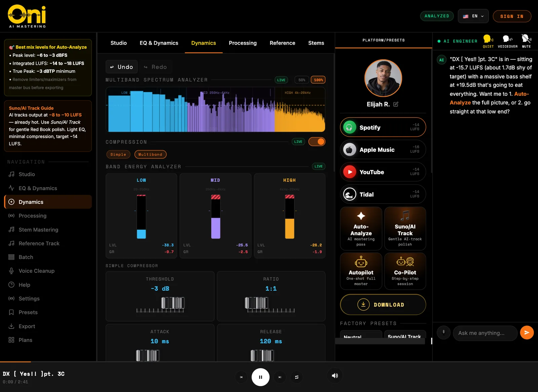Screen dimensions: 538x392
Task: Switch to the Reference tab
Action: click(x=282, y=43)
